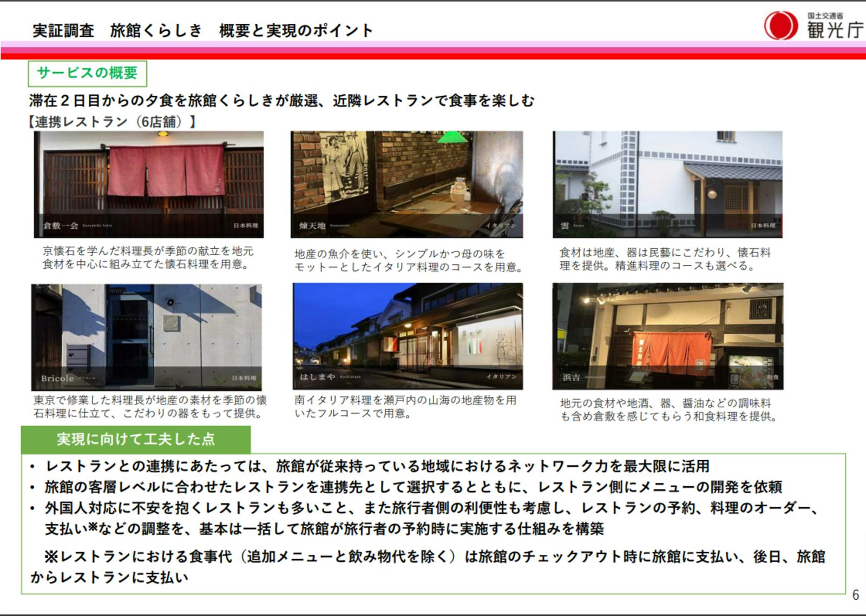Click the caption 南イタリア料理を瀬戸内の山海

(405, 407)
